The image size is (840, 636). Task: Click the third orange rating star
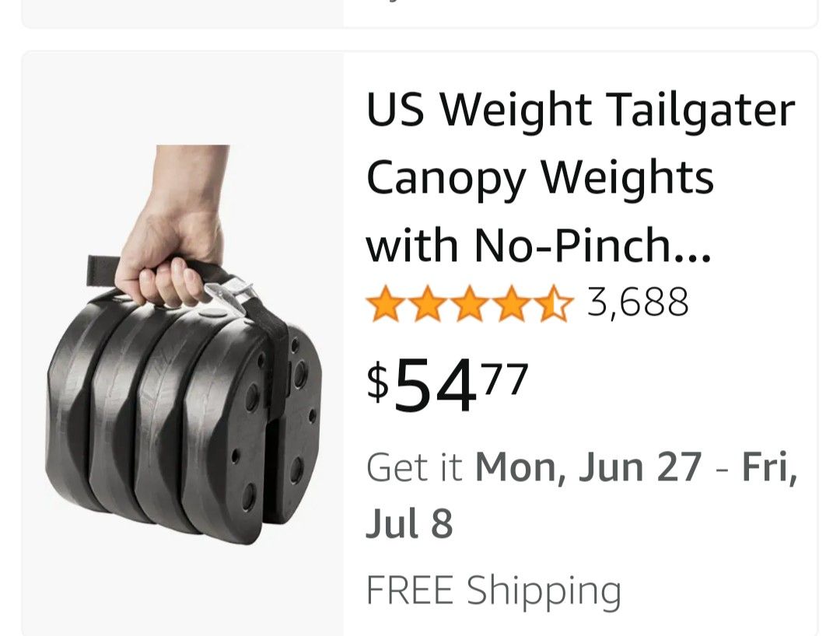[x=470, y=303]
